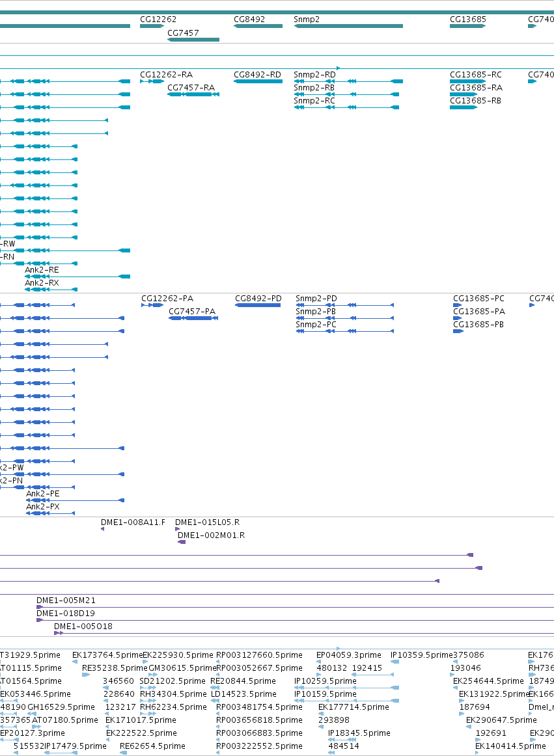Open the CG13685-RB transcript label
This screenshot has height=756, width=554.
[x=475, y=101]
